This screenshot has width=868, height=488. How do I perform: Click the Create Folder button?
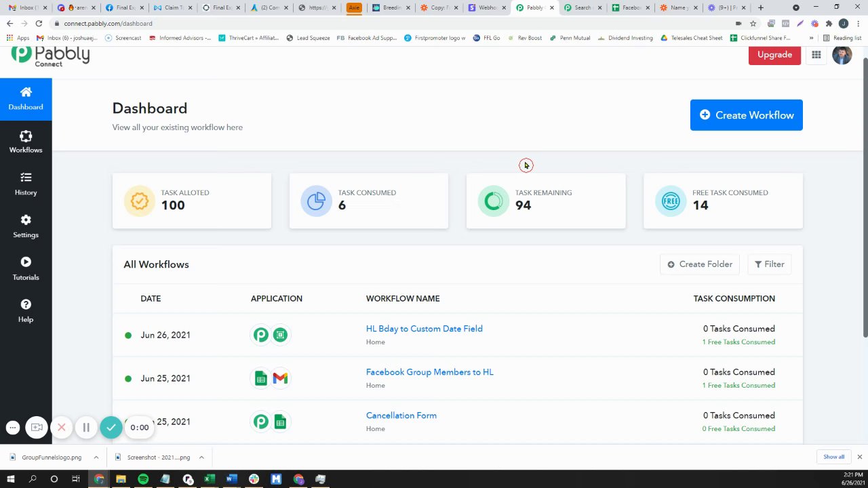tap(699, 264)
